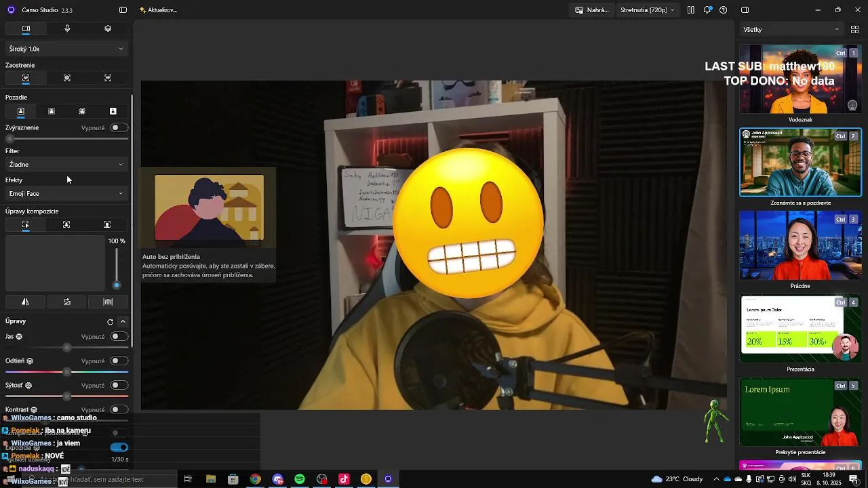Screen dimensions: 868x488
Task: Toggle the right sidebar panel icon
Action: (745, 10)
